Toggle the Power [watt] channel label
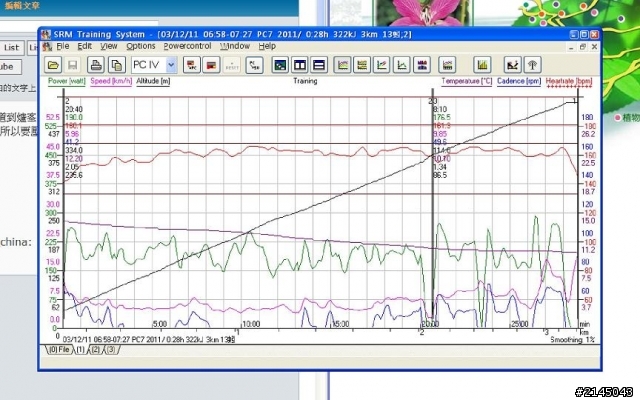 [x=65, y=80]
